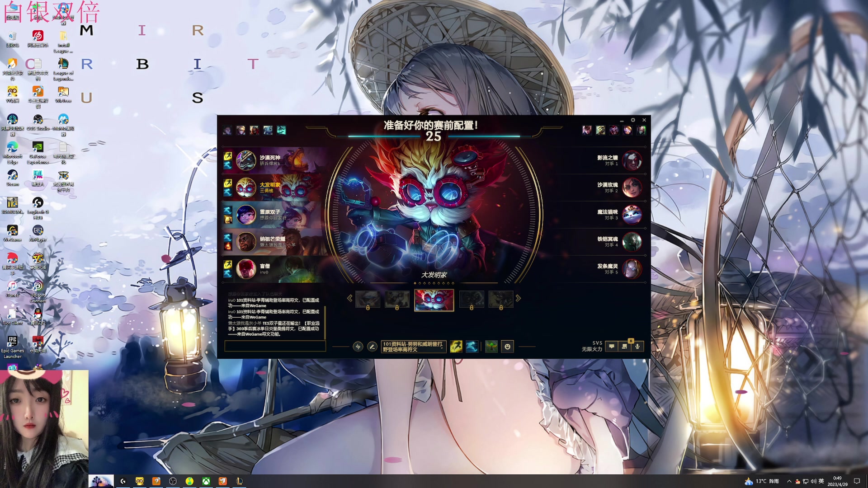Click the recommended runes lightning icon
The height and width of the screenshot is (488, 868).
tap(358, 347)
